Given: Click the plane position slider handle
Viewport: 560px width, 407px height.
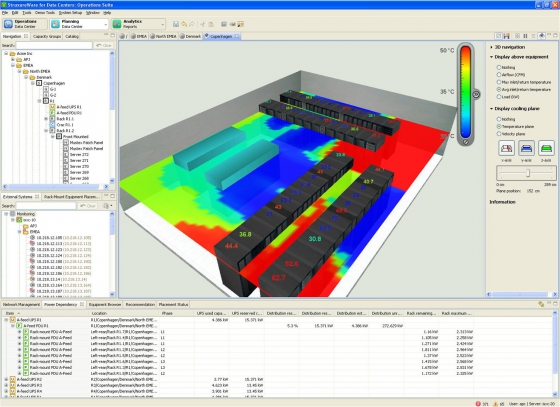Looking at the screenshot, I should 528,173.
